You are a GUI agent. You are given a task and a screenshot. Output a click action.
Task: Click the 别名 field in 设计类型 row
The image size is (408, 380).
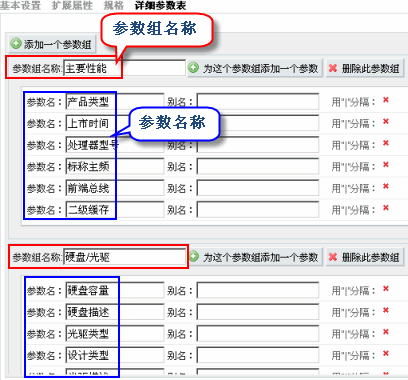pos(258,355)
